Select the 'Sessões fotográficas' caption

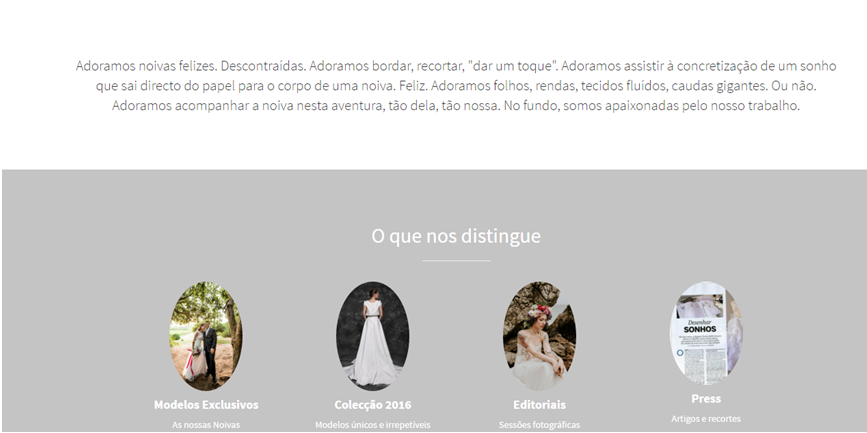(x=539, y=425)
